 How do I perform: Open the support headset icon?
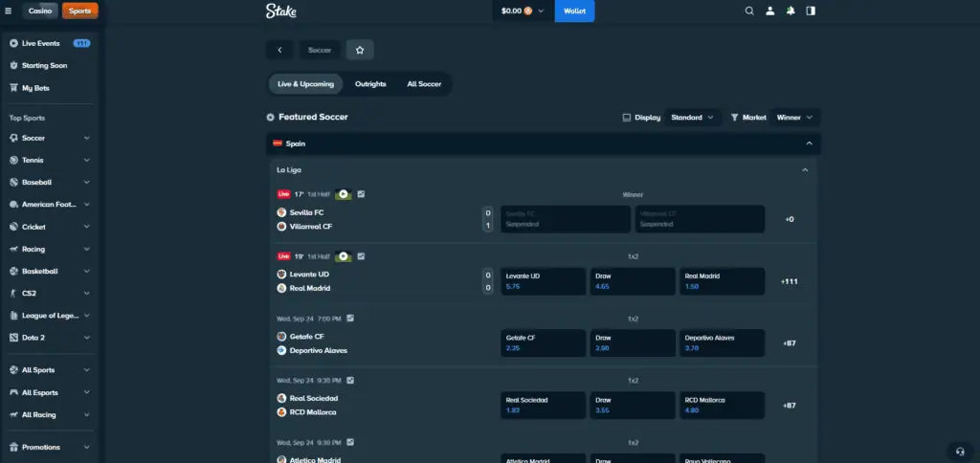click(959, 451)
